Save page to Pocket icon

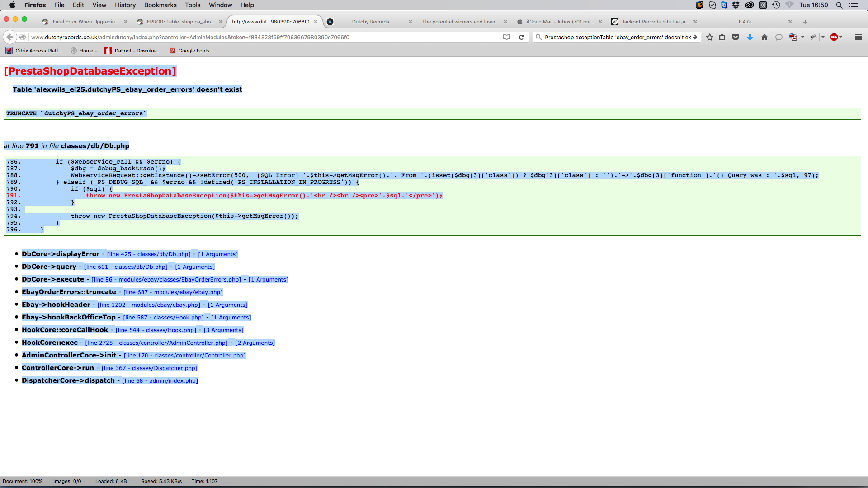[736, 37]
